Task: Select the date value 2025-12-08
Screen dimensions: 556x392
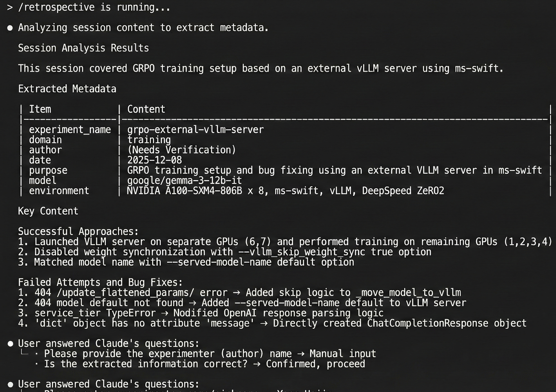Action: [155, 160]
